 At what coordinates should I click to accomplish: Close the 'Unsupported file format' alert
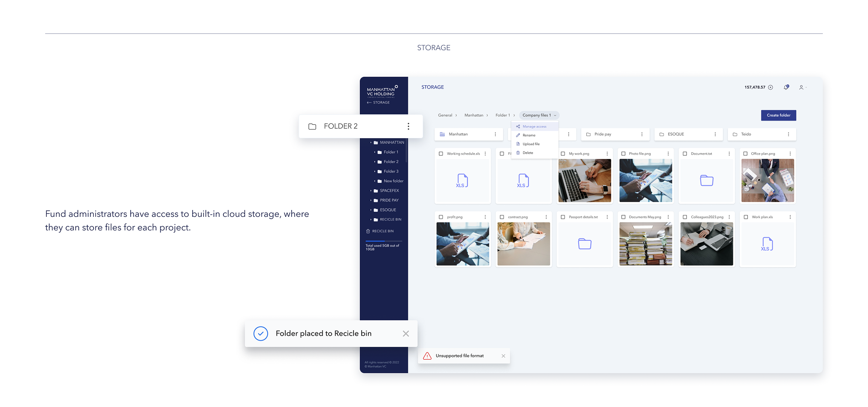point(504,356)
